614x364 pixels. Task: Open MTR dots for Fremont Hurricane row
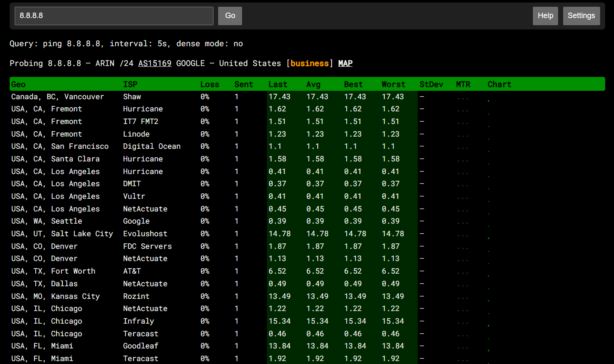[x=463, y=111]
